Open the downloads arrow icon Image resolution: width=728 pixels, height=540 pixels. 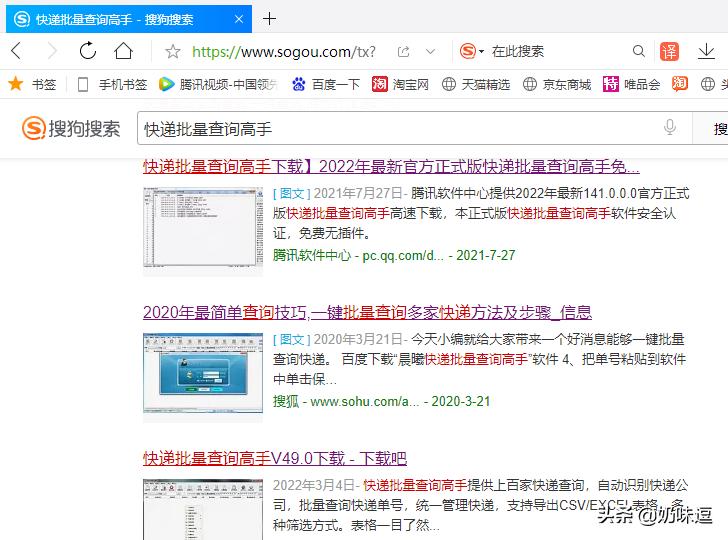[706, 51]
